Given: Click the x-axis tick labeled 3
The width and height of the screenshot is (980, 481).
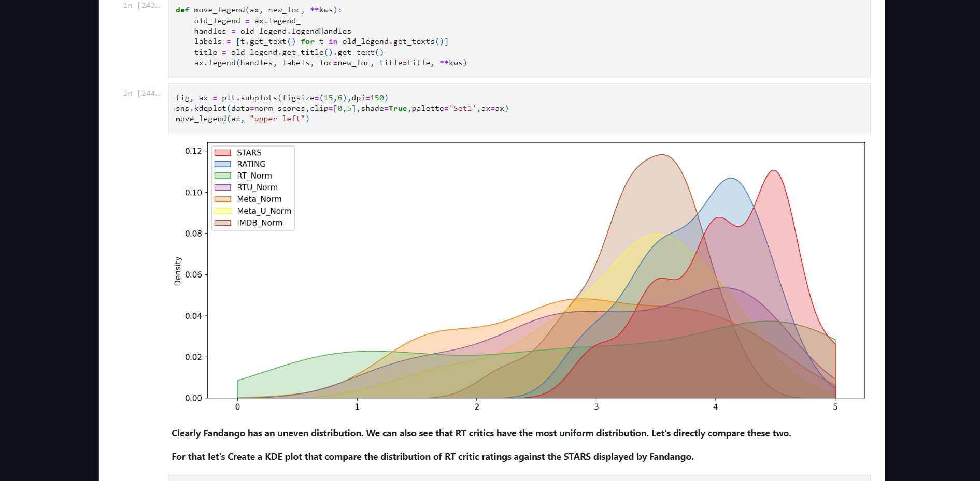Looking at the screenshot, I should click(596, 407).
